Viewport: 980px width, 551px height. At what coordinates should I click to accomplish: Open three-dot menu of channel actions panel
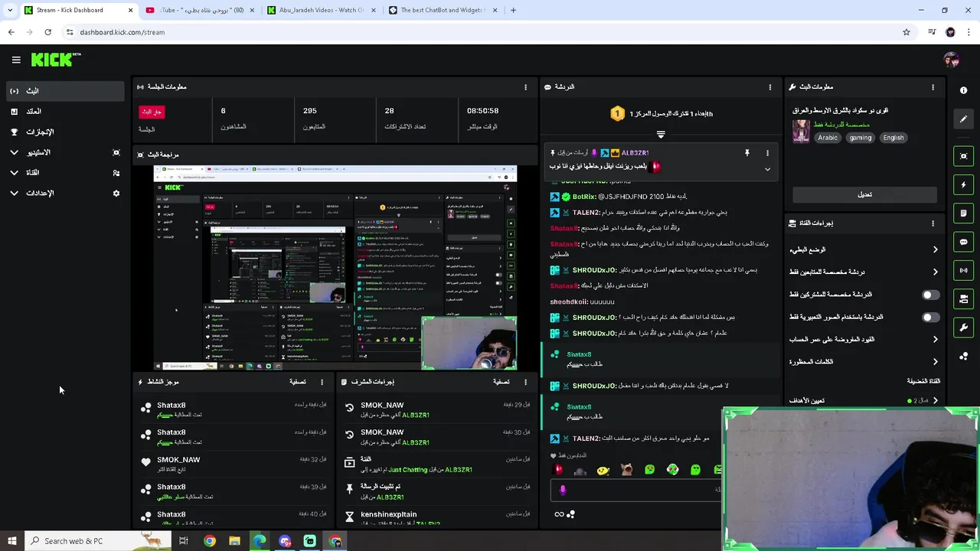933,223
